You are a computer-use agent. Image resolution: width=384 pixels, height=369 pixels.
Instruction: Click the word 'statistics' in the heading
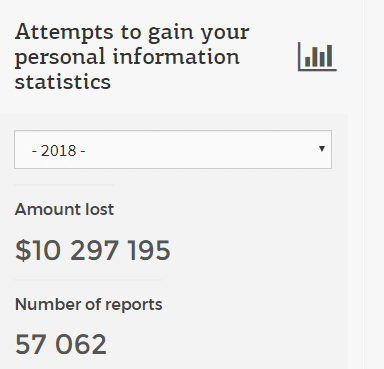pos(63,82)
